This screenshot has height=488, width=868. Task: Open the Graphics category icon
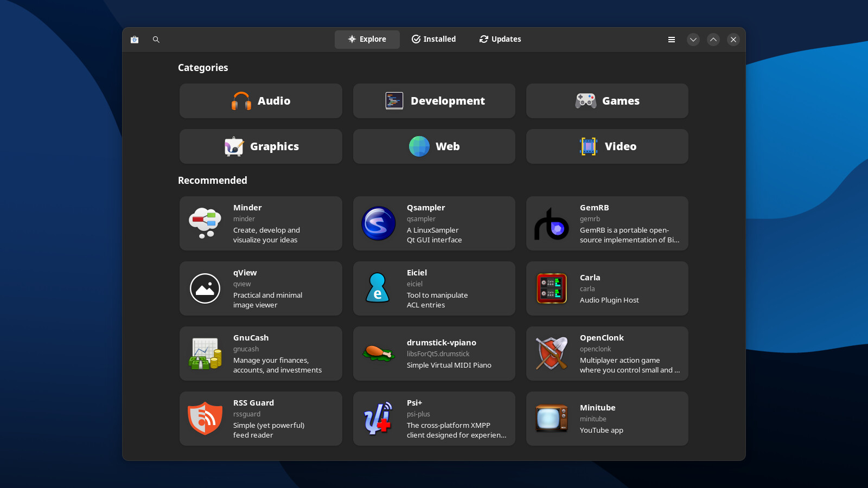234,146
